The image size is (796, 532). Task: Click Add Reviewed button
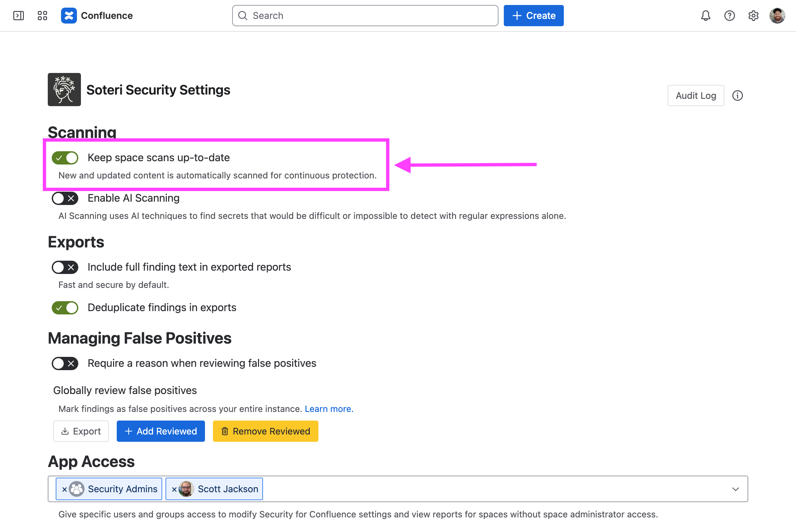pos(161,431)
